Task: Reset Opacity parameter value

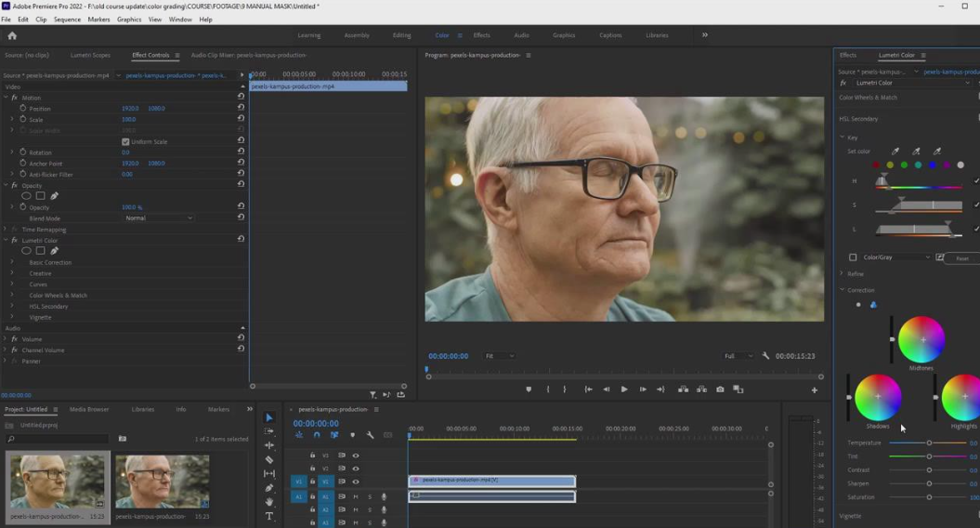Action: coord(241,205)
